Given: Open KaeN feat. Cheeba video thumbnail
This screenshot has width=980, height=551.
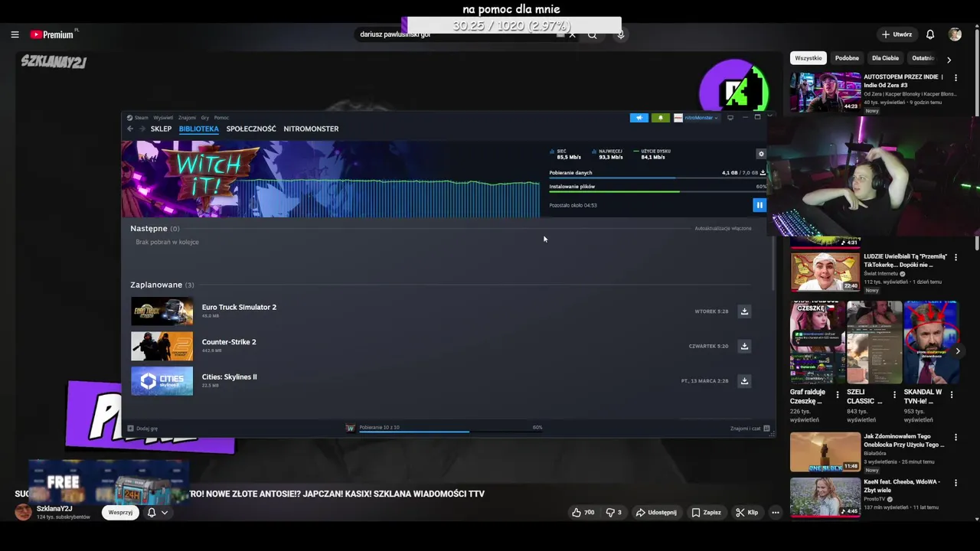Looking at the screenshot, I should [825, 497].
